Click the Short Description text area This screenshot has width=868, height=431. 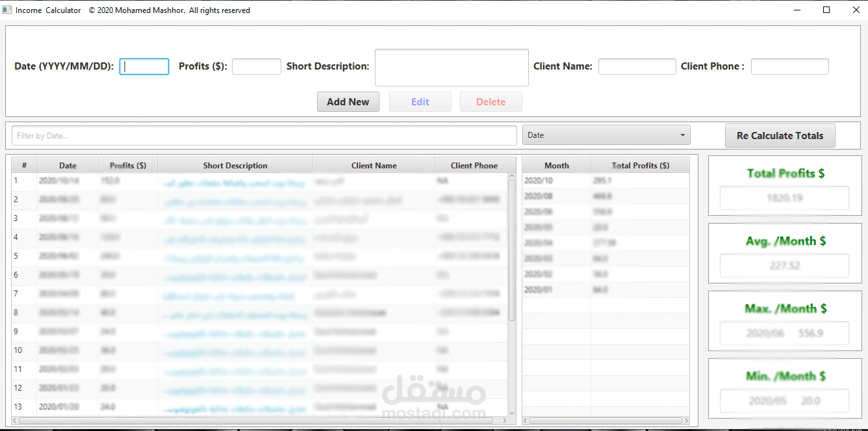pos(452,67)
